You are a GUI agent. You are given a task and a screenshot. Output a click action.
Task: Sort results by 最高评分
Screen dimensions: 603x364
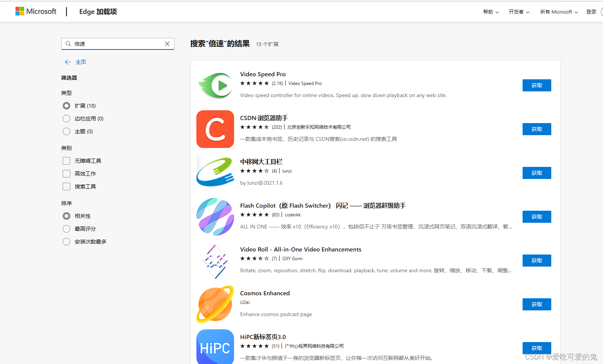(66, 229)
